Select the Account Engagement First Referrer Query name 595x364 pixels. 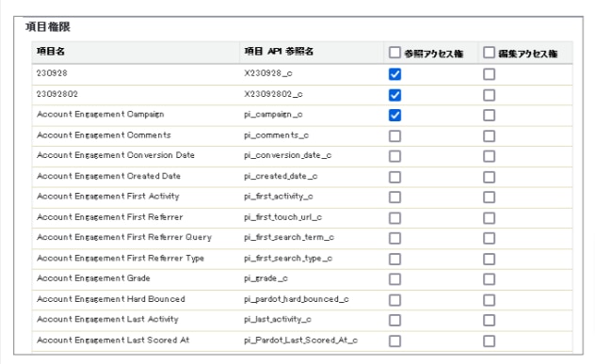pyautogui.click(x=124, y=237)
